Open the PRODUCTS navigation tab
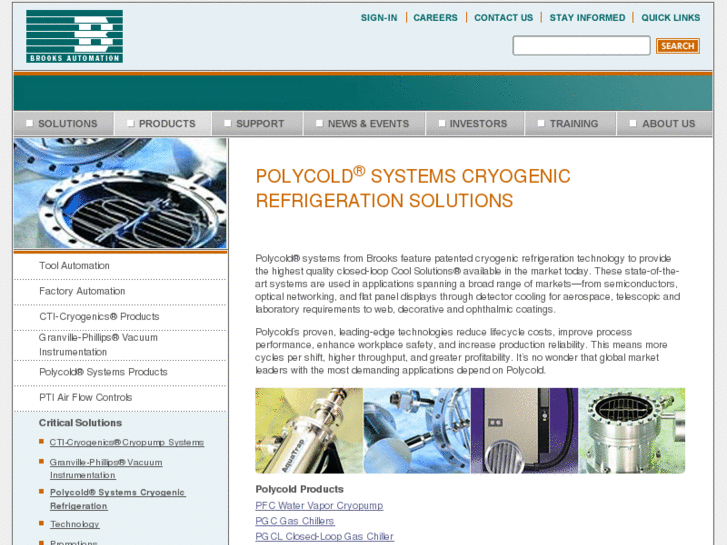 point(163,124)
